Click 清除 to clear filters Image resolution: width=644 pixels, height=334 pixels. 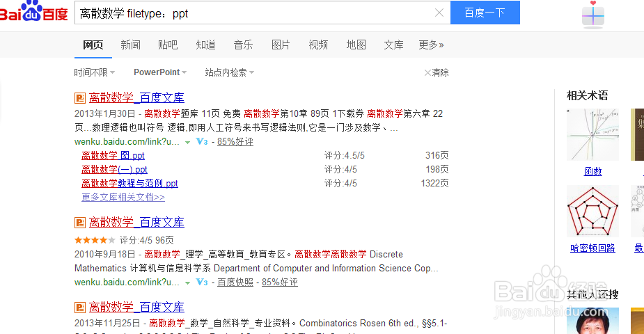(436, 72)
